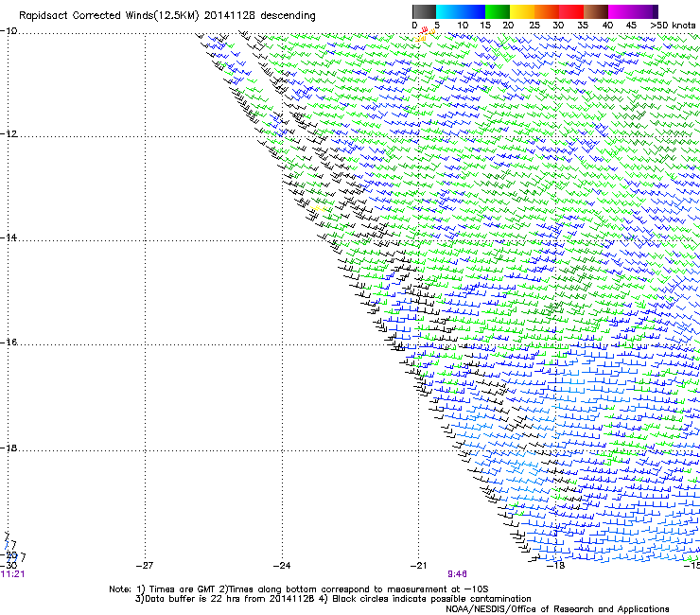The height and width of the screenshot is (615, 700).
Task: Click the '-18' longitude axis label
Action: [556, 566]
